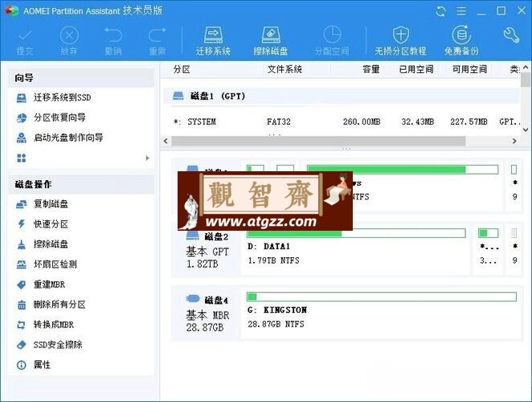532x402 pixels.
Task: Click vertical scrollbar down arrow
Action: click(x=526, y=129)
